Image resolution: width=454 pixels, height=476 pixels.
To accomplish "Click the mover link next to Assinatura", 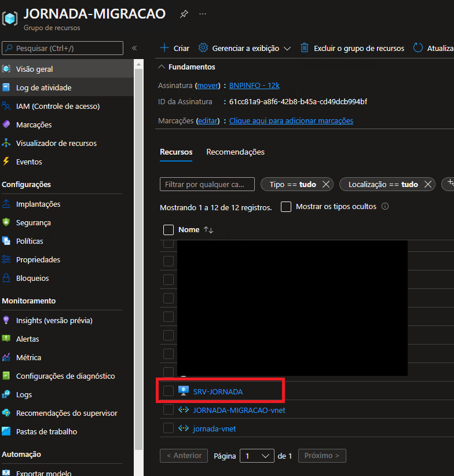I will tap(207, 86).
